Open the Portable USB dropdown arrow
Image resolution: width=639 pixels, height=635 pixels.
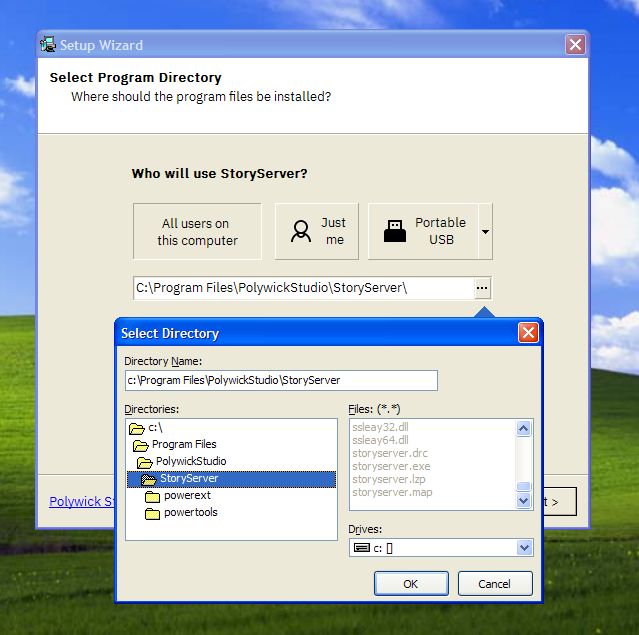[x=485, y=231]
